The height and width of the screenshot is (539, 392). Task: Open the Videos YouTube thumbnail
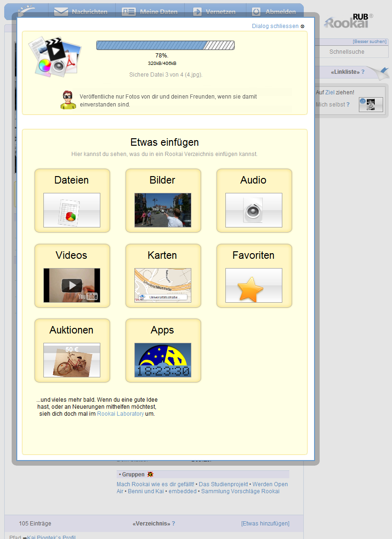click(72, 285)
